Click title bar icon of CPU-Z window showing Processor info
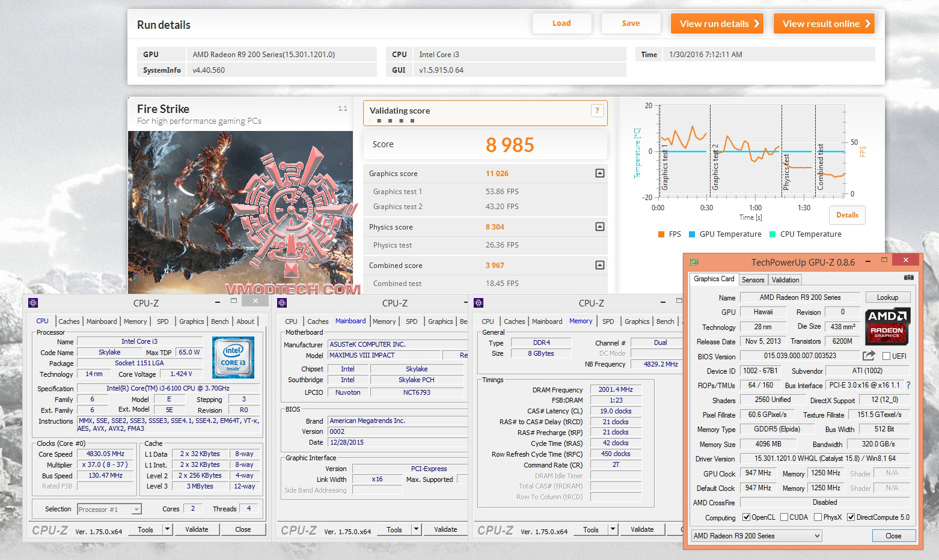Screen dimensions: 939x560 [x=33, y=303]
